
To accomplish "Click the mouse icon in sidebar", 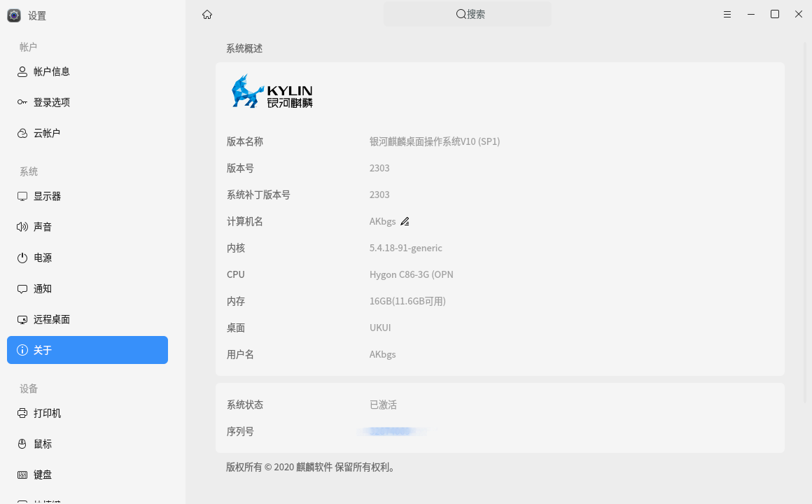I will click(x=22, y=444).
